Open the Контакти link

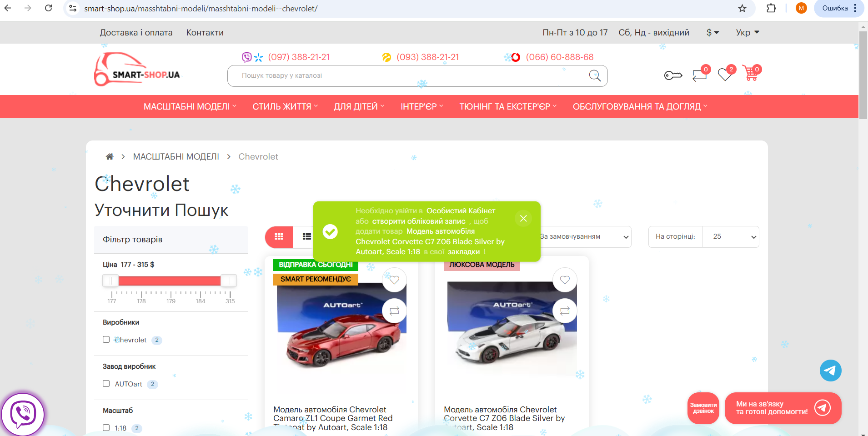[x=205, y=32]
